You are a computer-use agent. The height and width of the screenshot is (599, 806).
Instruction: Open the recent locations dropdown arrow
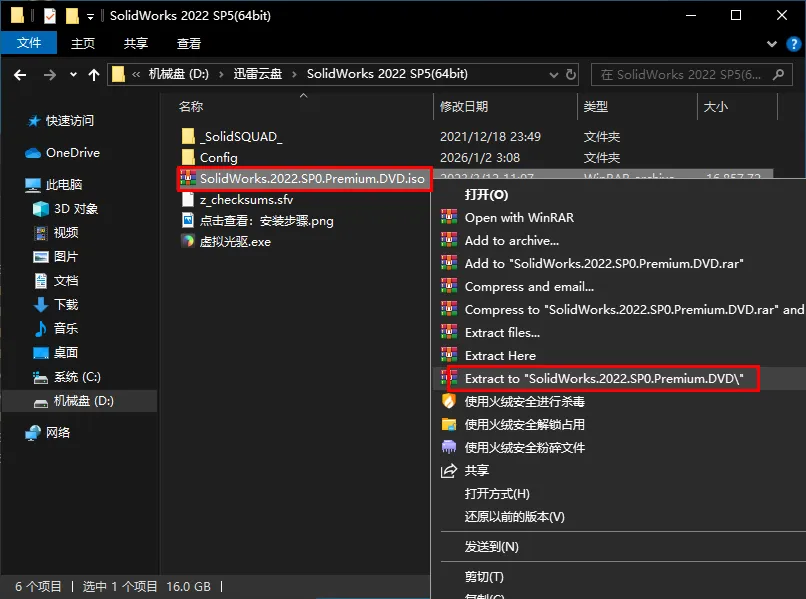pos(74,75)
